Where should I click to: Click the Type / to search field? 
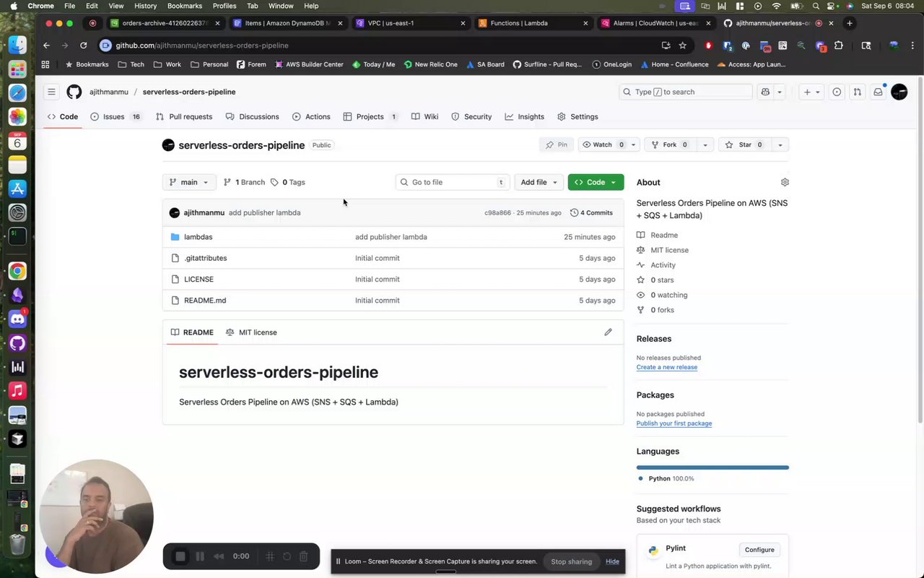(x=686, y=92)
